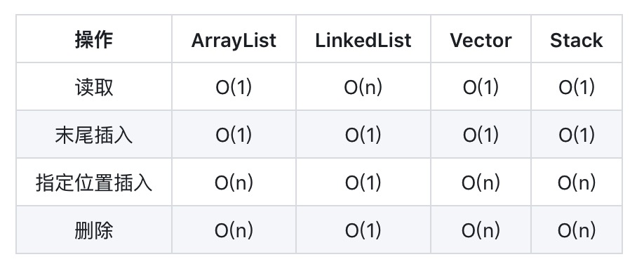The height and width of the screenshot is (278, 644).
Task: Click Stack's O(n) cell in 删除 row
Action: point(576,231)
